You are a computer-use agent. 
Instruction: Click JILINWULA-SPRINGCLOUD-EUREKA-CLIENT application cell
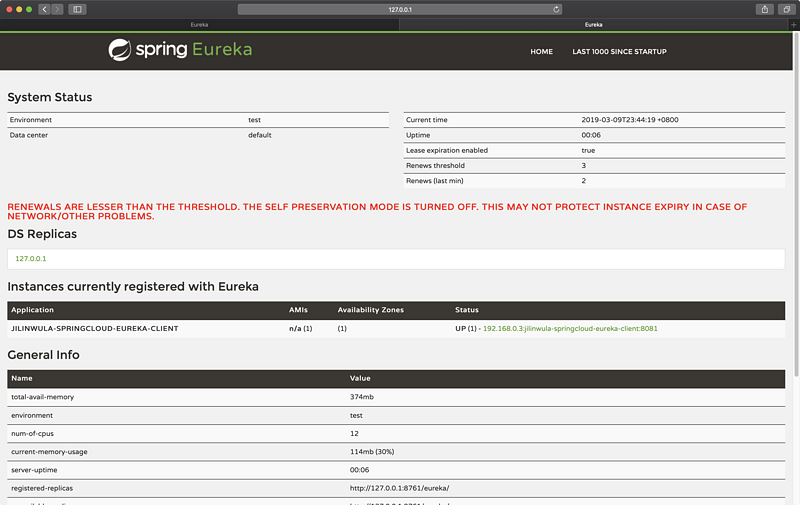pos(95,329)
